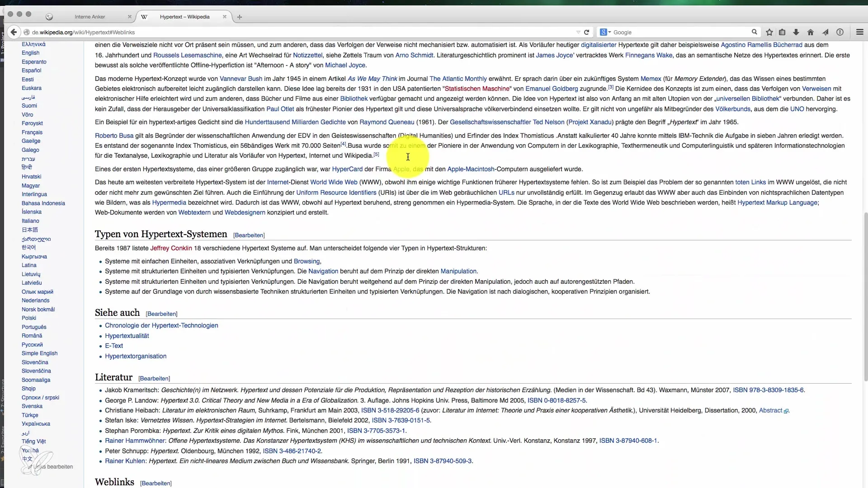Click the site identity globe icon
868x488 pixels.
pos(27,32)
